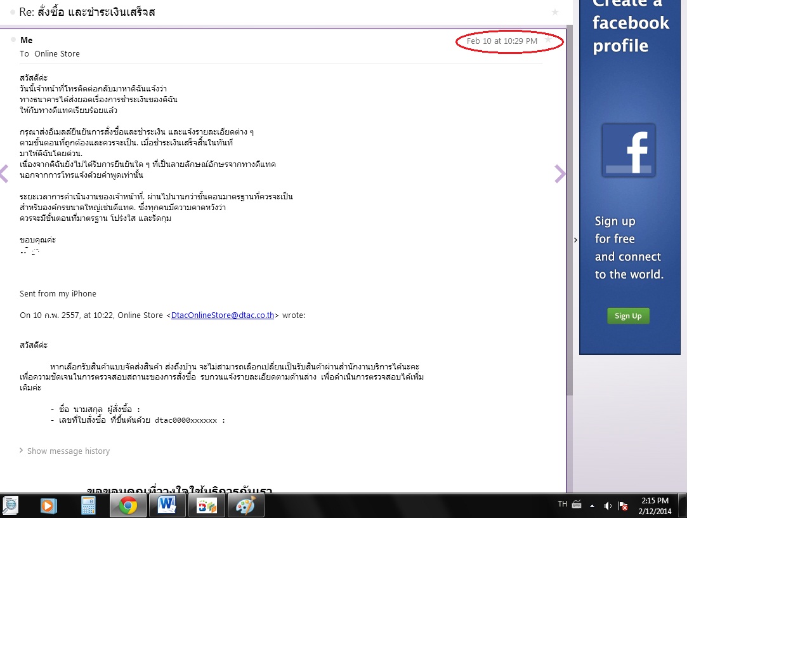The height and width of the screenshot is (650, 812).
Task: Expand Show message history
Action: pos(65,451)
